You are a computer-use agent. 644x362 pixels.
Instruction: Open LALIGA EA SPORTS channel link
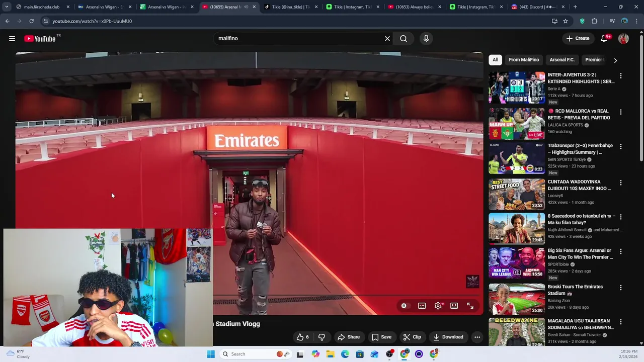(x=565, y=125)
